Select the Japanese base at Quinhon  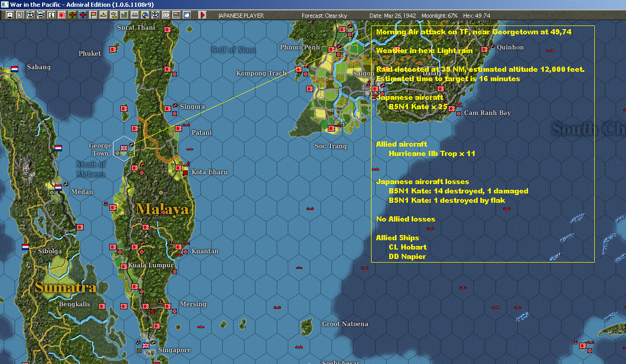484,49
